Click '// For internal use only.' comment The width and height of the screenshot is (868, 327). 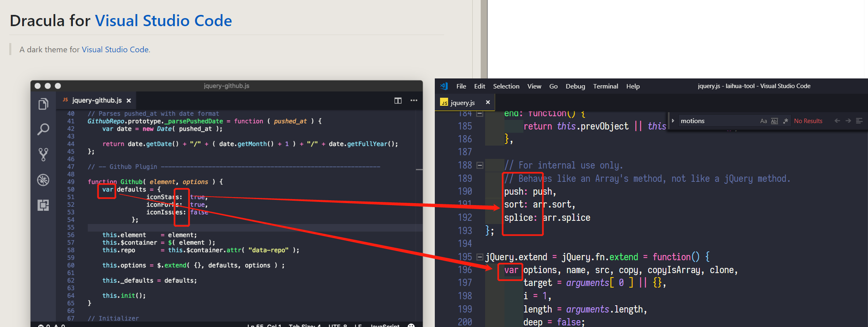point(564,165)
